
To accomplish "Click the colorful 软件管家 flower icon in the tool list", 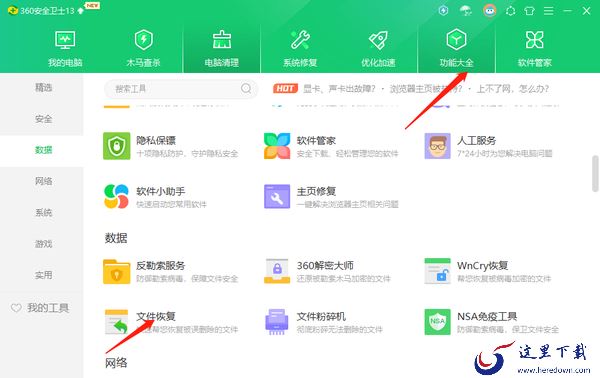I will [277, 146].
